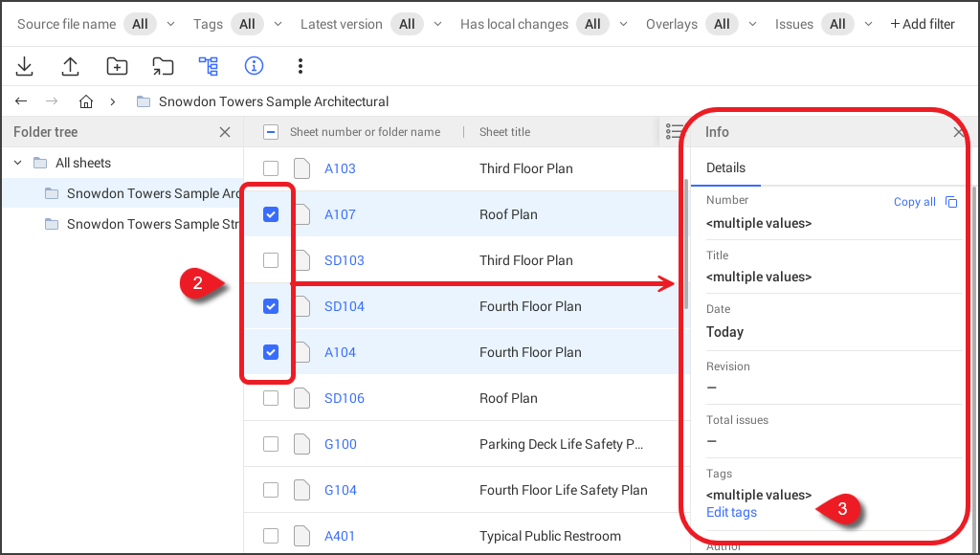Click the move to folder icon
Image resolution: width=980 pixels, height=555 pixels.
click(x=163, y=66)
